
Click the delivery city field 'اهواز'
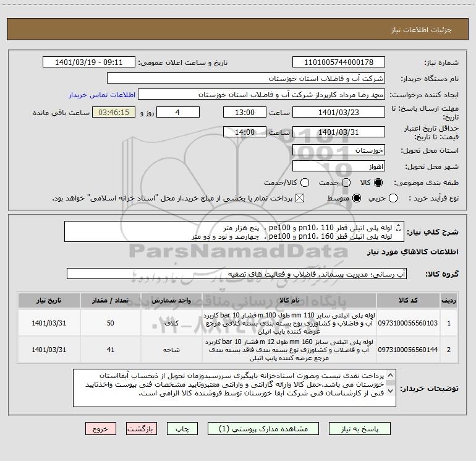[339, 166]
